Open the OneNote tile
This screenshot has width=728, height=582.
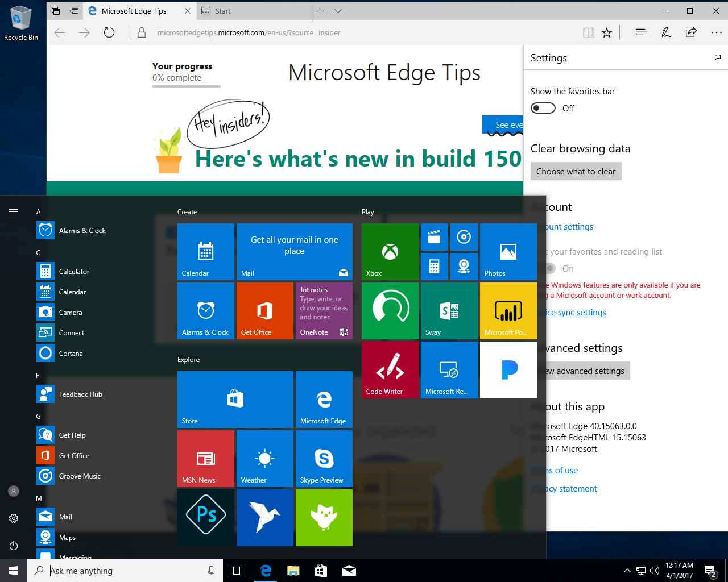click(324, 311)
